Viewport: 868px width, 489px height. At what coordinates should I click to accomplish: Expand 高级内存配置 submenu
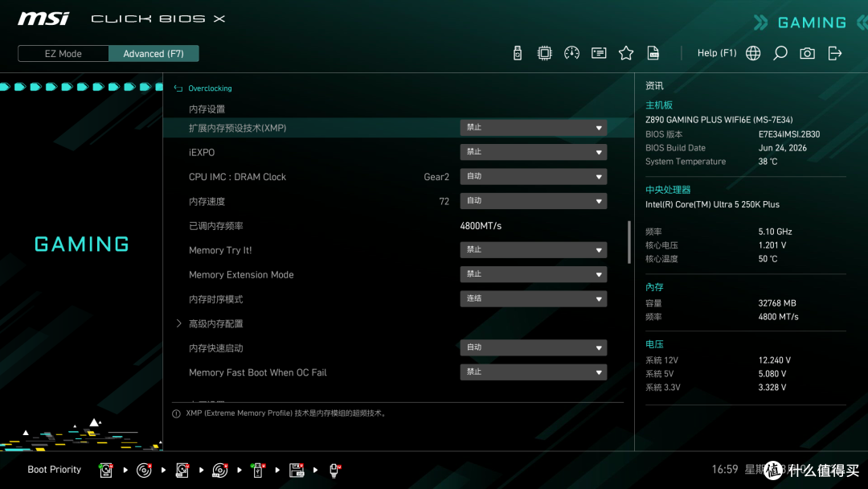(x=216, y=323)
